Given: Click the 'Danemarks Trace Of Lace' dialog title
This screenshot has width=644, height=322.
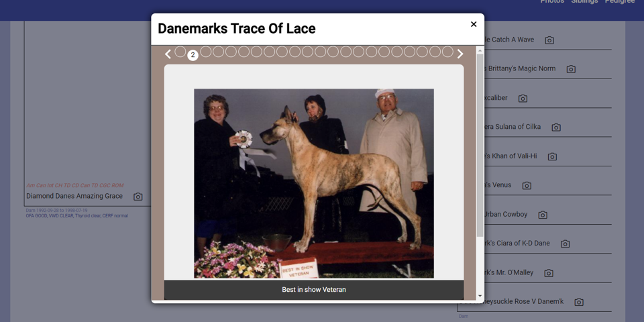Looking at the screenshot, I should click(x=237, y=28).
